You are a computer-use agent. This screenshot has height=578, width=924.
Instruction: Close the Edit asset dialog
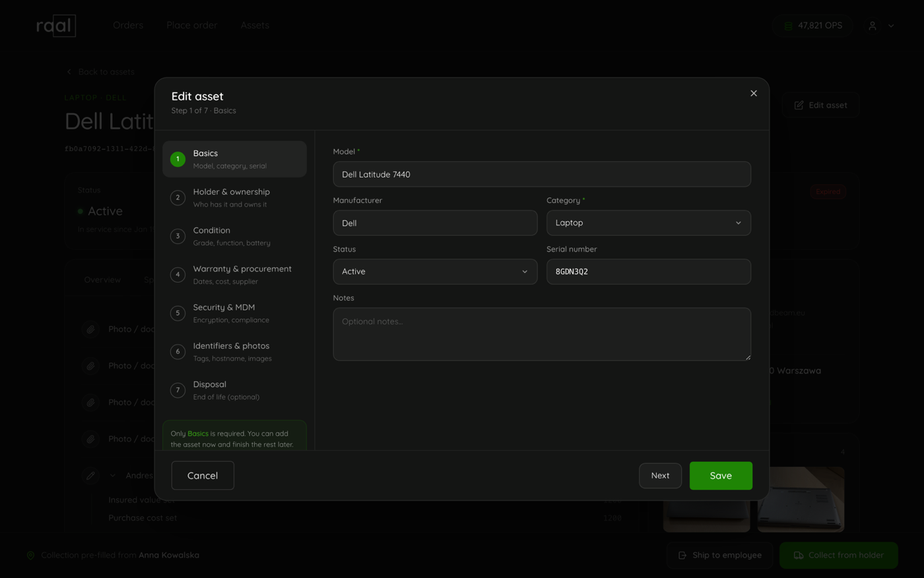(x=753, y=93)
